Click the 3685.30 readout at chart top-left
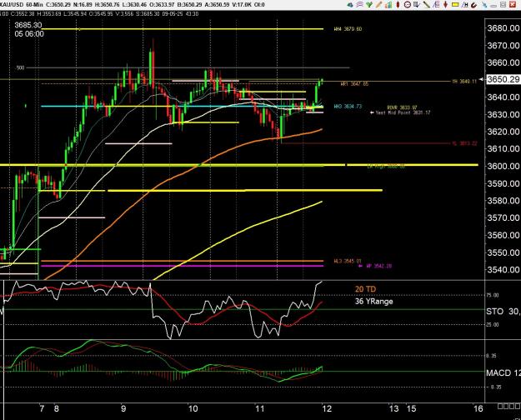 (28, 25)
